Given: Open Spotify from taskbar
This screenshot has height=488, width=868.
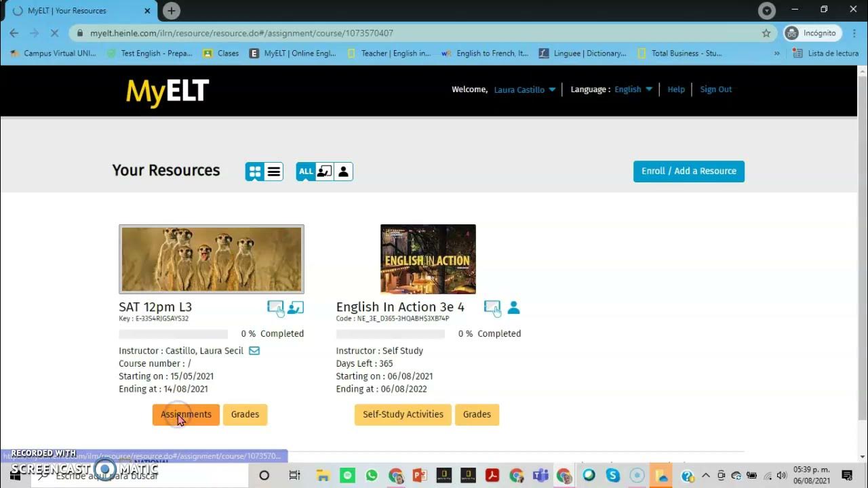Looking at the screenshot, I should click(347, 475).
